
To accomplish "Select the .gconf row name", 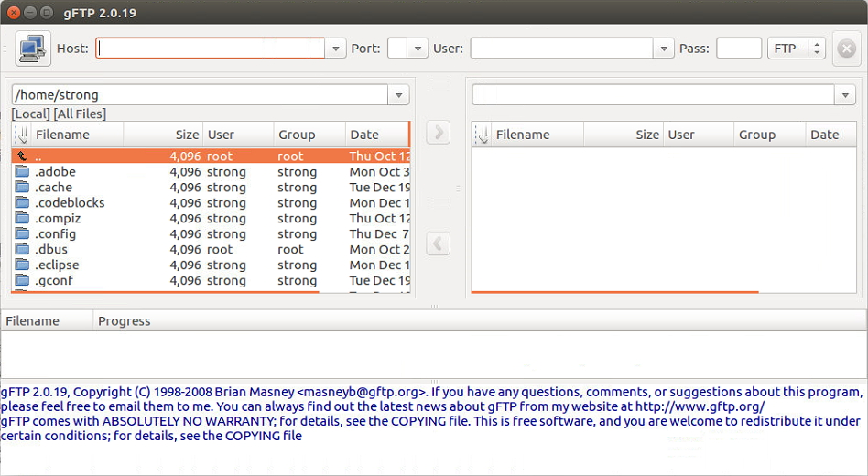I will point(54,280).
